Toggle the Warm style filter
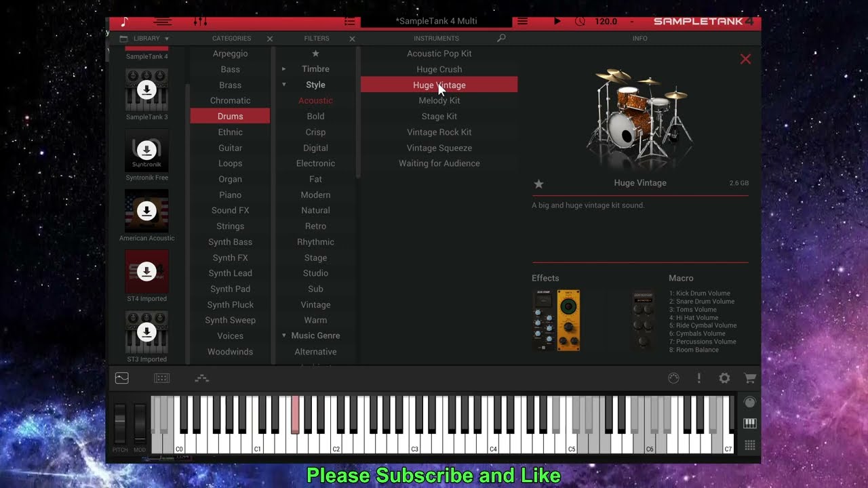Screen dimensions: 868x488 (x=315, y=320)
